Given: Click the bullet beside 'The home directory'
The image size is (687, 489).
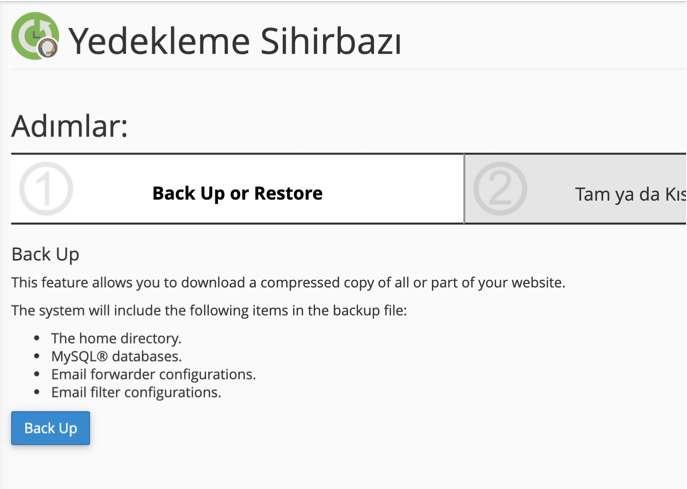Looking at the screenshot, I should pos(37,339).
